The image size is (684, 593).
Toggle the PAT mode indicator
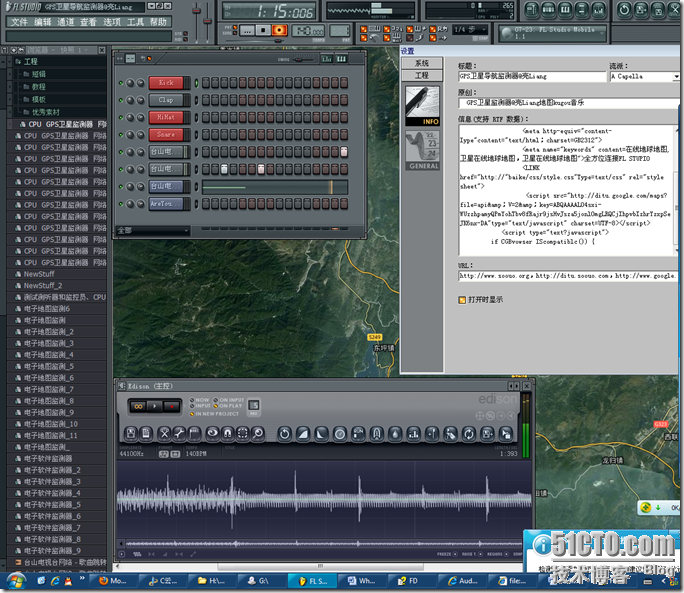tap(235, 27)
